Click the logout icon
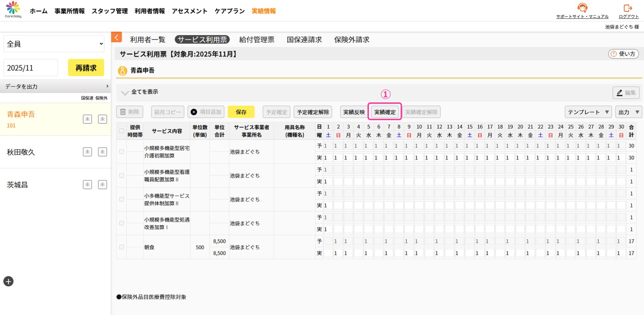Image resolution: width=644 pixels, height=315 pixels. pyautogui.click(x=628, y=8)
